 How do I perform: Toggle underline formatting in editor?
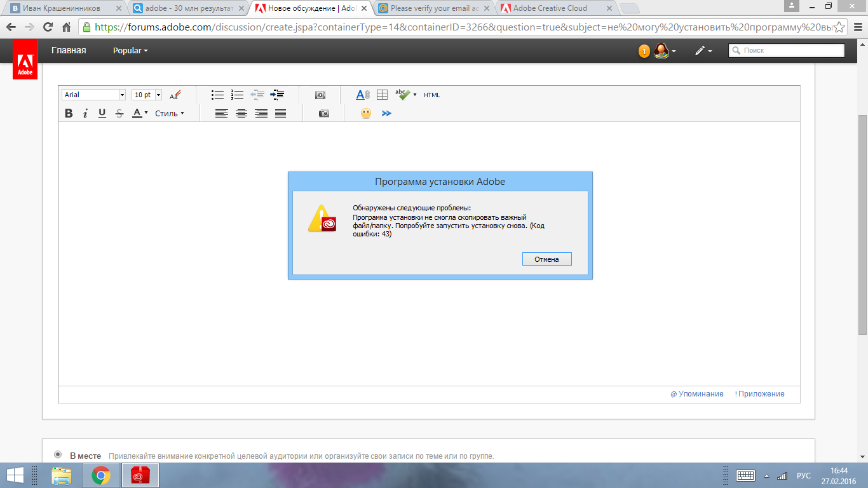coord(102,113)
